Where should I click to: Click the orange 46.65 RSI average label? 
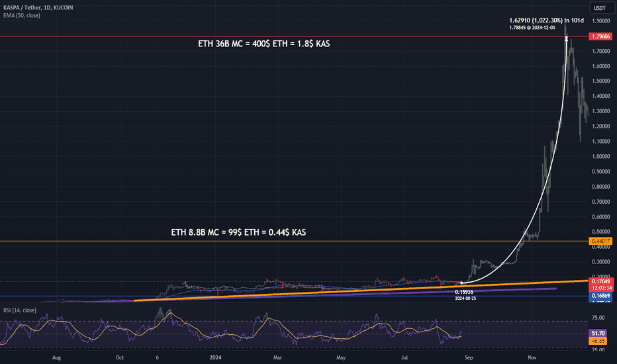[598, 341]
